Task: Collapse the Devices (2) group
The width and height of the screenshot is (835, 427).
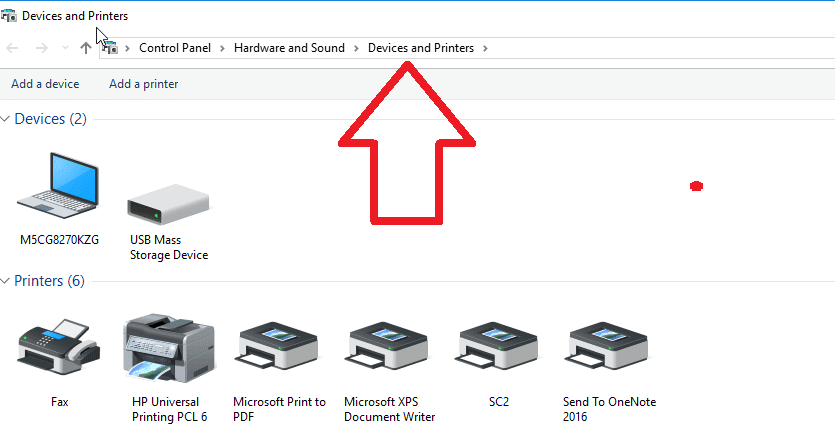Action: click(5, 119)
